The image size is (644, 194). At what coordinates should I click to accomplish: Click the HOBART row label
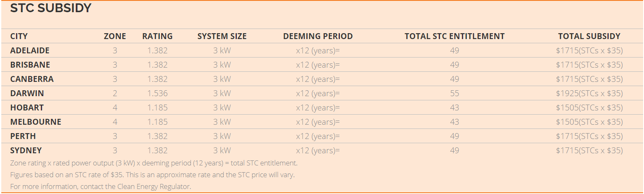(27, 107)
